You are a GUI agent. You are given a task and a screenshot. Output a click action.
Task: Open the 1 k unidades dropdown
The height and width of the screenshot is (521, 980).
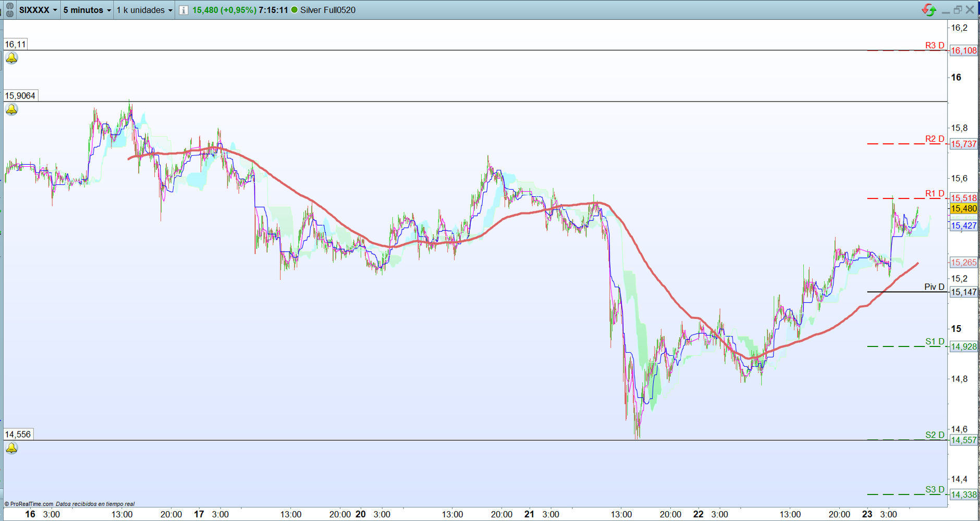144,10
